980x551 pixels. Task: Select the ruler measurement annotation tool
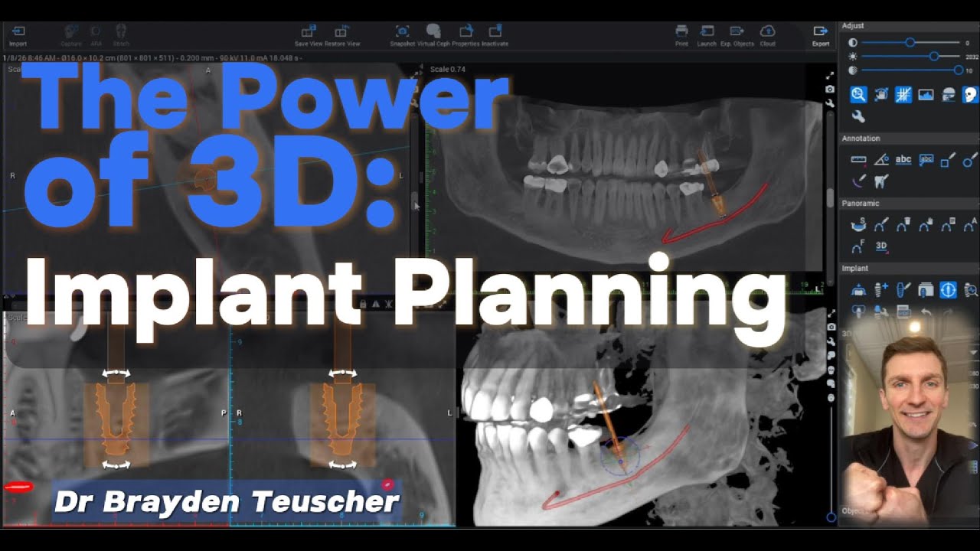[858, 160]
